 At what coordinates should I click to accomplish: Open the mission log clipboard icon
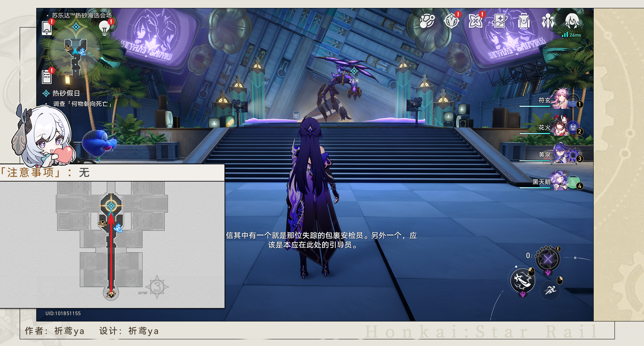(x=47, y=77)
